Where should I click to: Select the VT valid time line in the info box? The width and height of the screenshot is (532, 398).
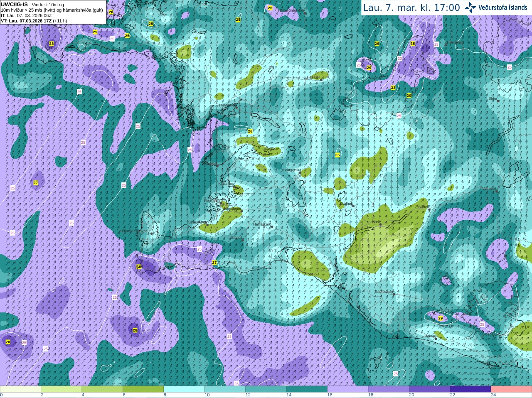click(34, 21)
